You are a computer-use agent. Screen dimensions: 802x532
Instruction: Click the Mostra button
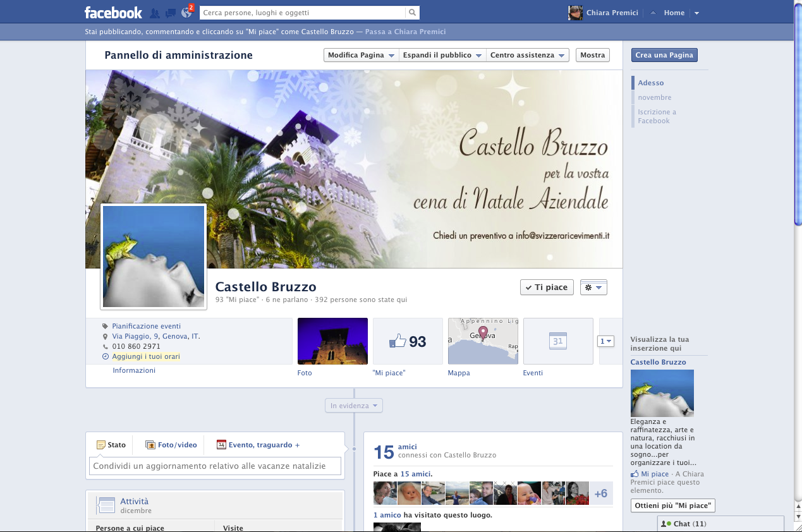[593, 55]
